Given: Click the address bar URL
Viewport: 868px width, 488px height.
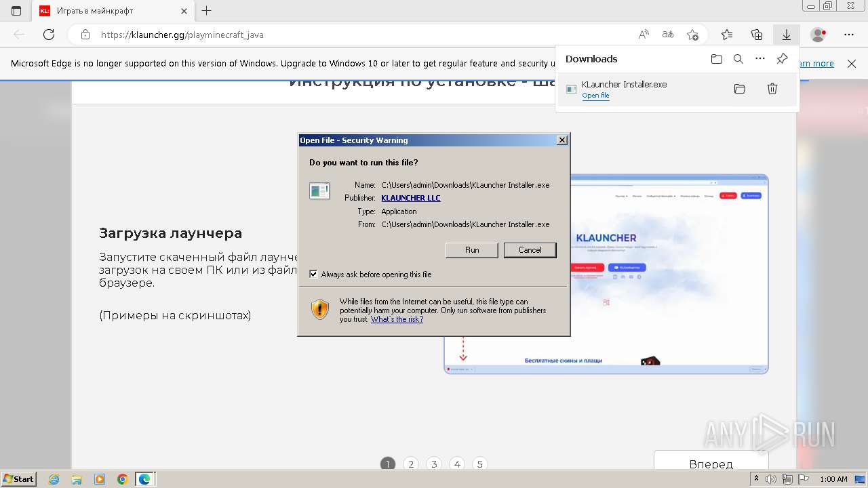Looking at the screenshot, I should tap(182, 35).
